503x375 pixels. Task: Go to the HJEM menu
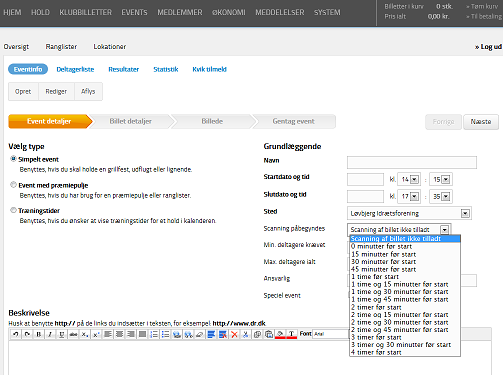12,12
